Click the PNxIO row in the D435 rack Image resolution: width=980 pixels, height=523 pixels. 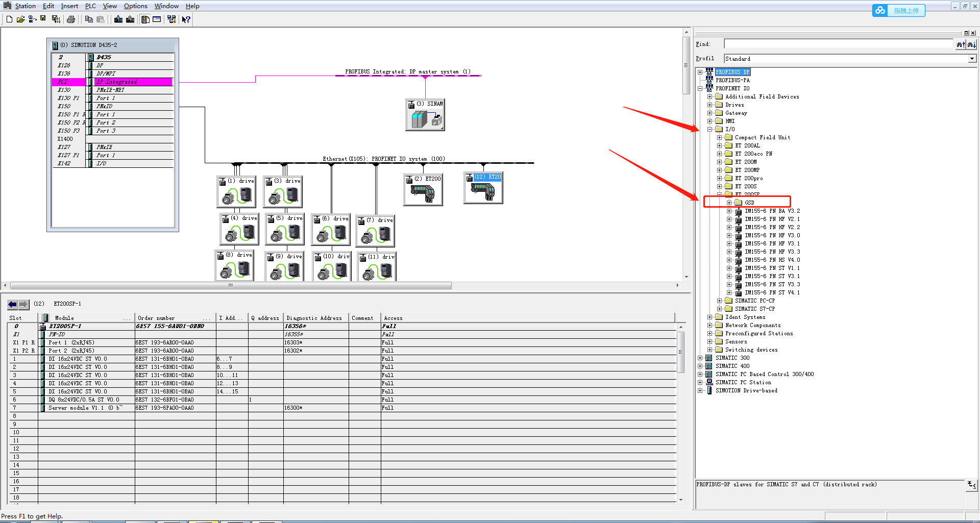click(x=112, y=106)
